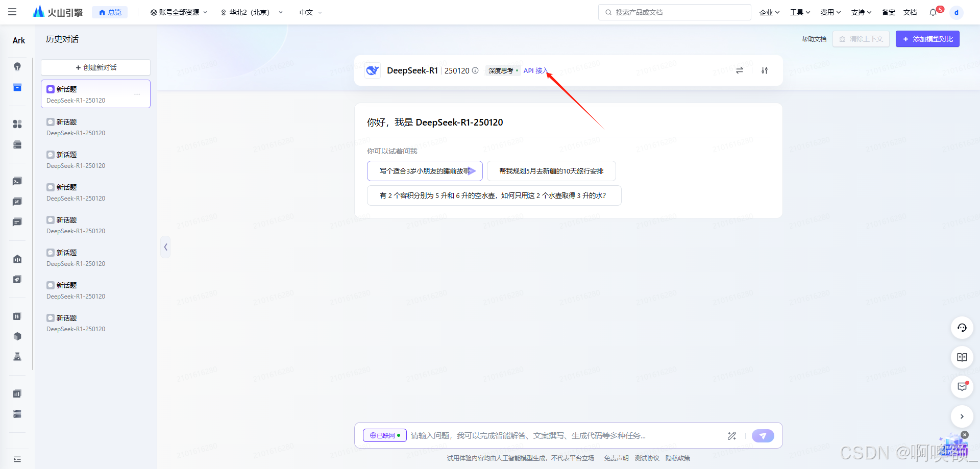This screenshot has width=980, height=469.
Task: Open the 文档 menu item
Action: coord(910,12)
